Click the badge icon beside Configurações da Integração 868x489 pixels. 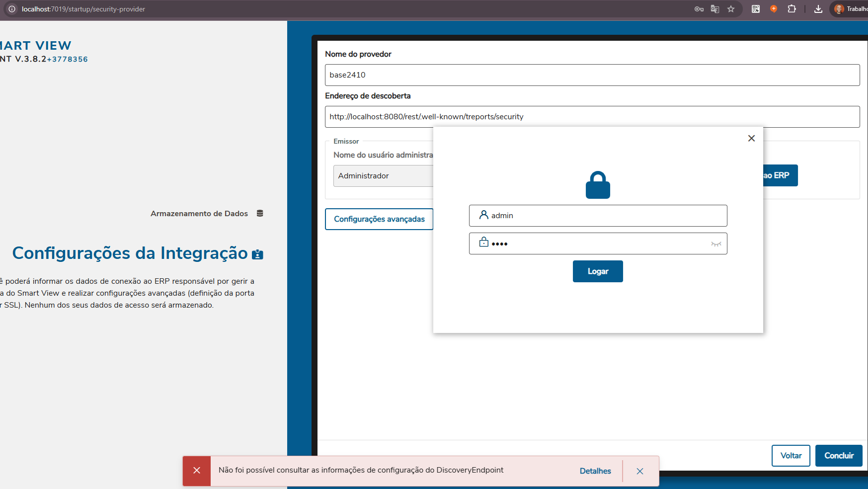[x=257, y=254]
